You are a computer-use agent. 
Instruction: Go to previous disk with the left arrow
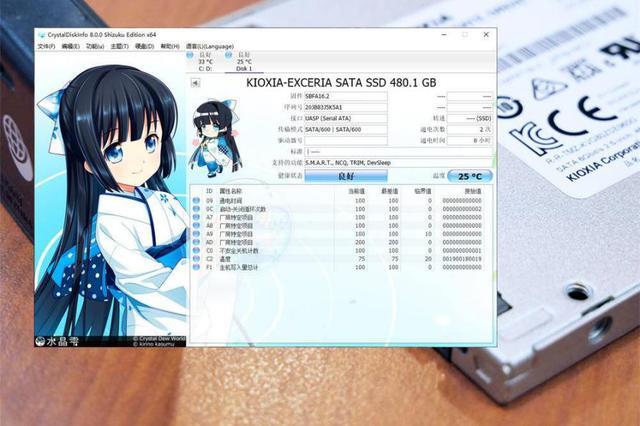click(x=195, y=83)
